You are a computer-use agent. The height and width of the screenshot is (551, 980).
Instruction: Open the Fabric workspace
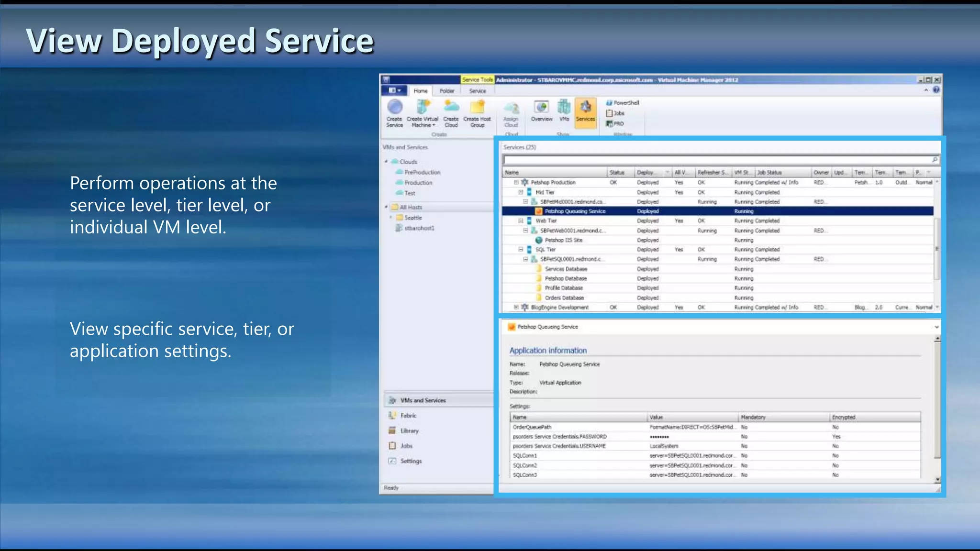tap(438, 416)
